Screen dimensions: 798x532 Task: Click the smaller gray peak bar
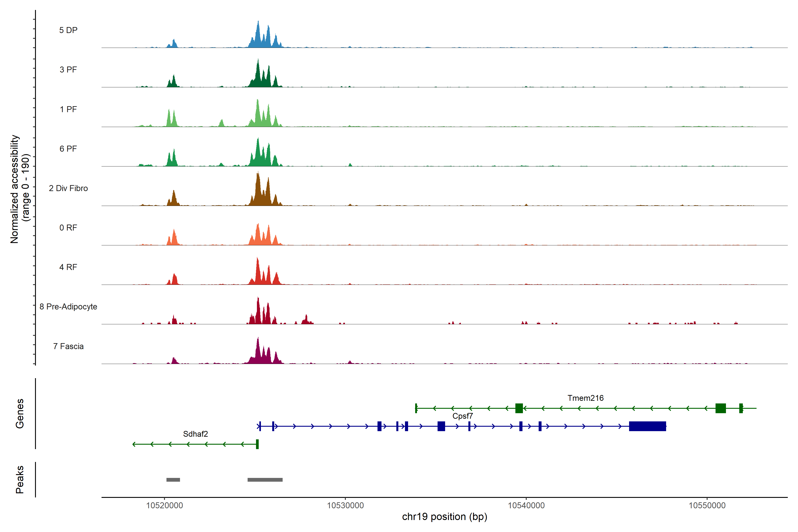coord(173,480)
